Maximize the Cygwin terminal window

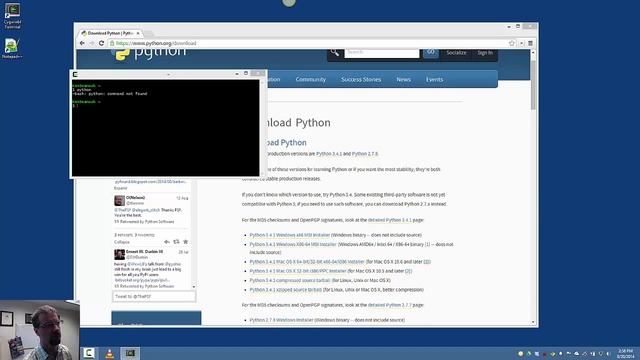[246, 73]
